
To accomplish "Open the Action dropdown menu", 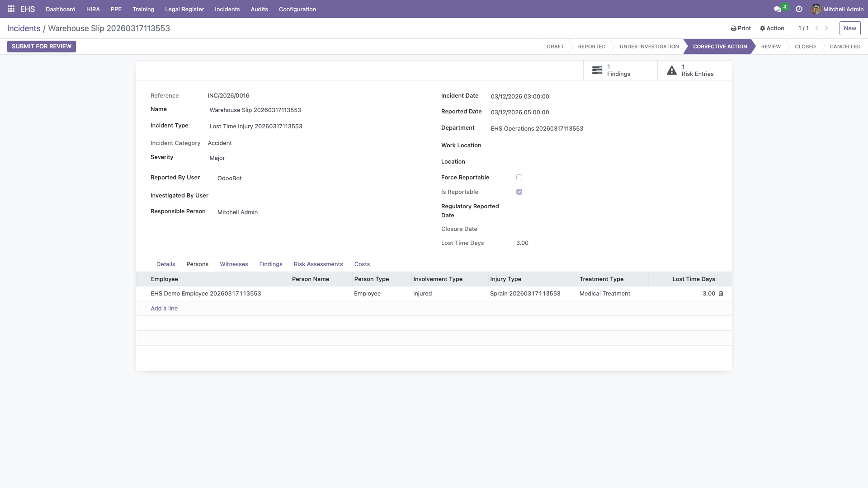I will 772,28.
